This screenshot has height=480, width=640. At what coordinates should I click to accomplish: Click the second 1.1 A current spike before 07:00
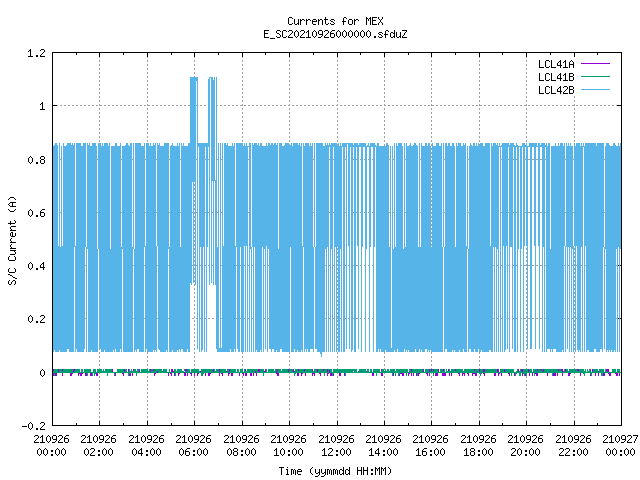[213, 109]
